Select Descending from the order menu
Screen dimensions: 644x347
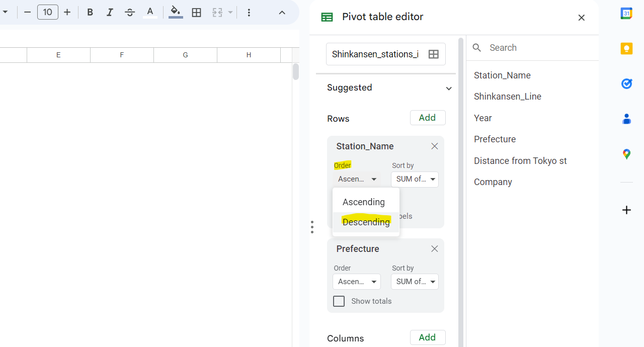[366, 222]
